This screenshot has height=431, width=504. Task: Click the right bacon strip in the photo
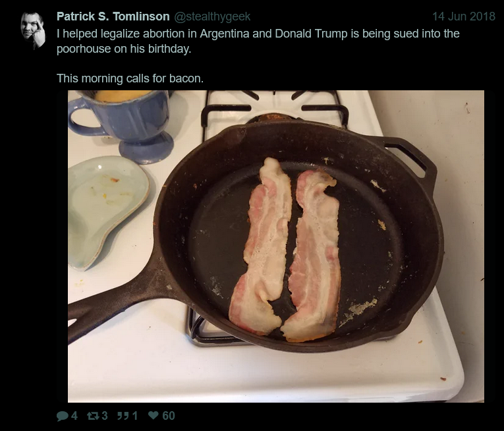[314, 256]
